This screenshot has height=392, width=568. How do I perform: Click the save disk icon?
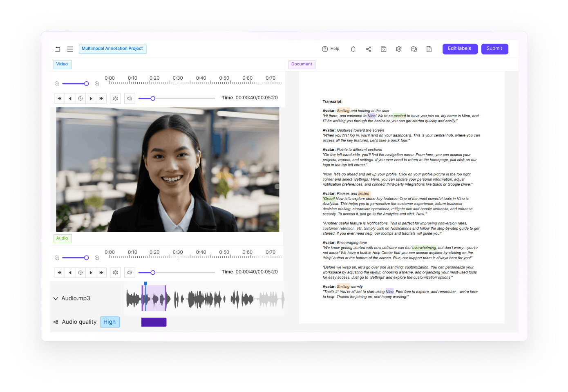[x=384, y=49]
